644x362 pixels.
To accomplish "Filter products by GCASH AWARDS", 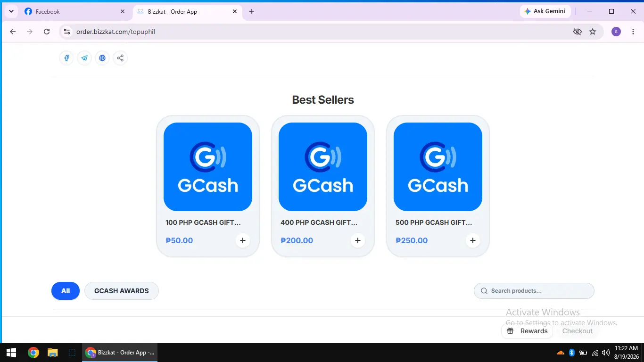I will [x=122, y=291].
